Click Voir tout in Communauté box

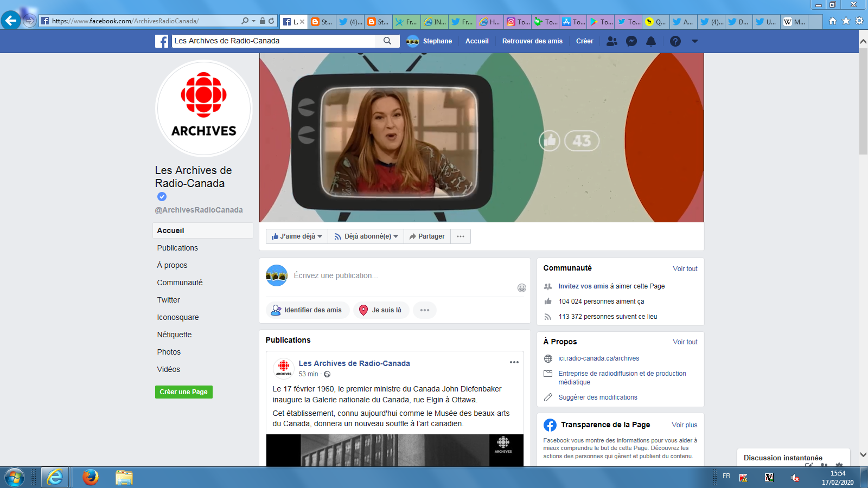[685, 269]
